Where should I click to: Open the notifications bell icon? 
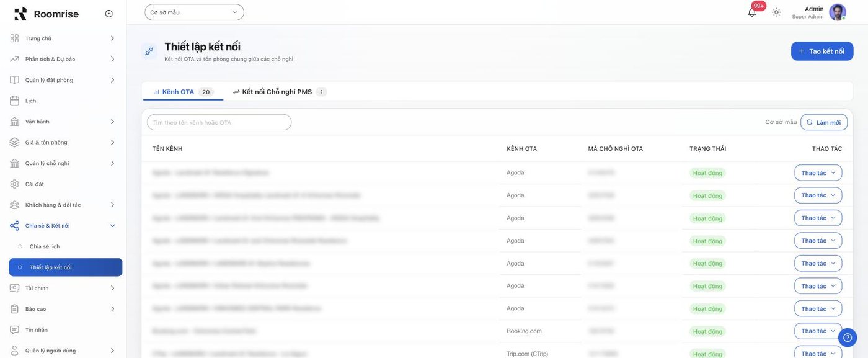pyautogui.click(x=752, y=12)
